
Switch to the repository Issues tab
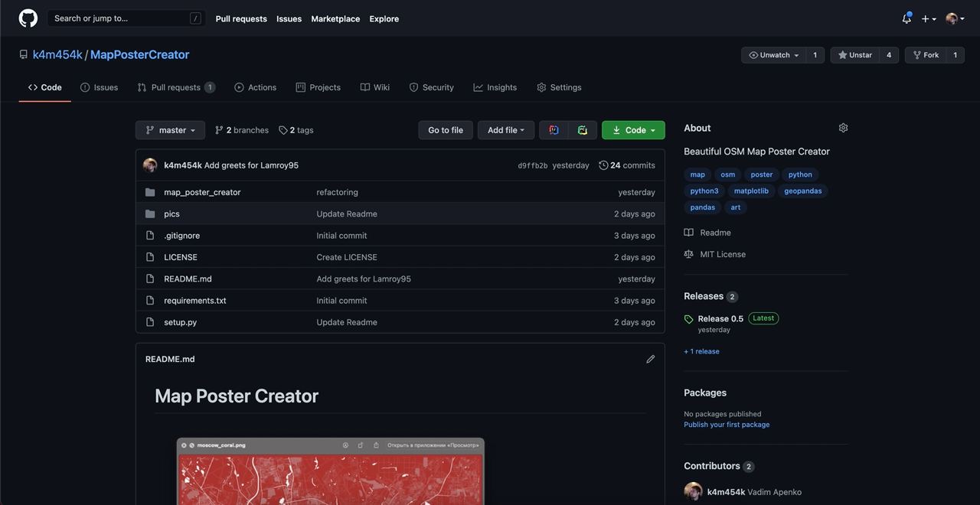tap(99, 87)
